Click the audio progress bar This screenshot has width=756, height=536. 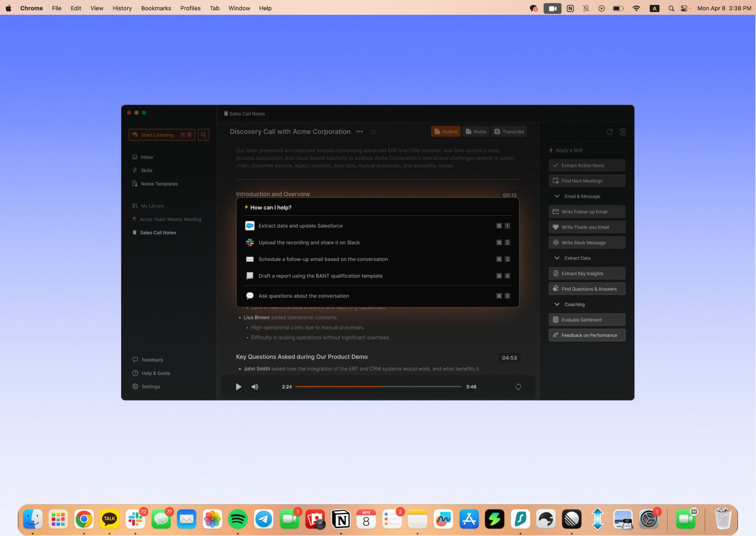[378, 387]
